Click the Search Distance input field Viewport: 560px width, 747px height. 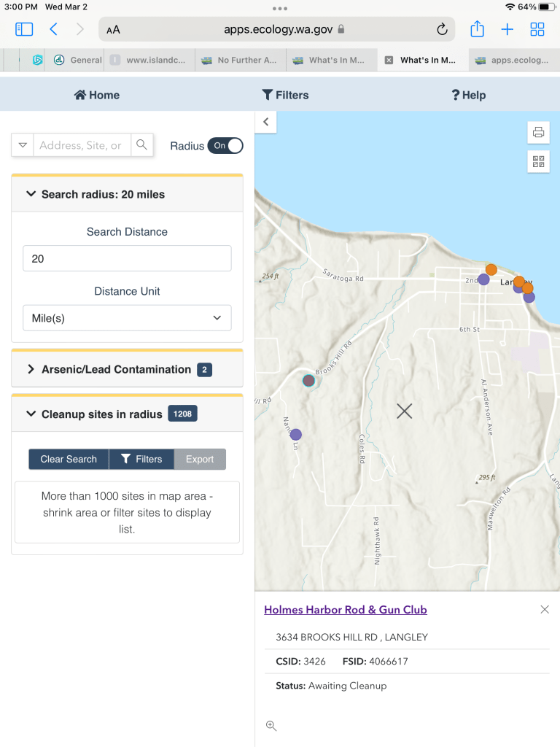(127, 258)
